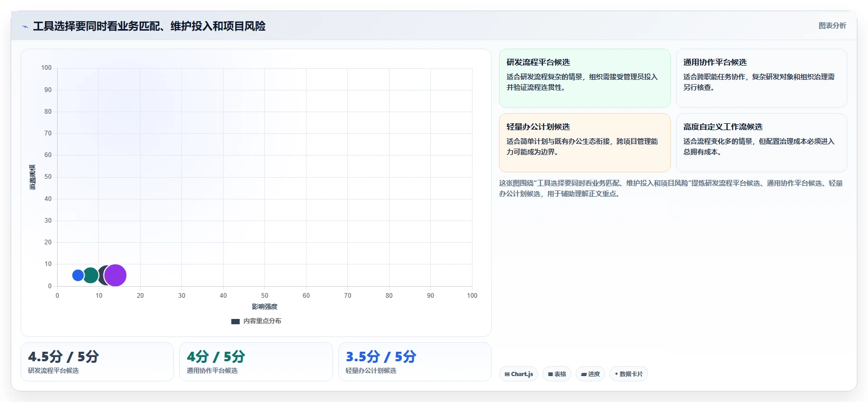868x402 pixels.
Task: Click the green 4分 / 5分 score value
Action: [x=216, y=357]
